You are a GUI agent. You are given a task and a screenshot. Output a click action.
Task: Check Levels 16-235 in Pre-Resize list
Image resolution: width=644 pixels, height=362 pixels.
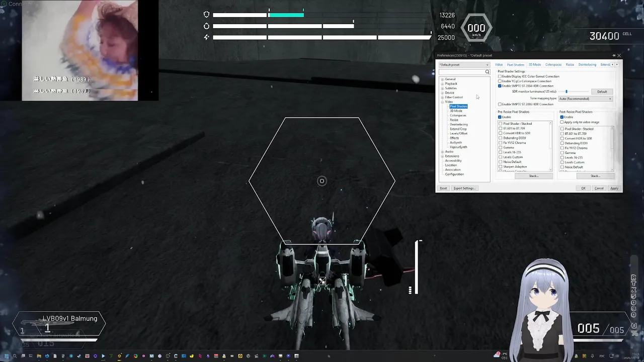[x=501, y=152]
